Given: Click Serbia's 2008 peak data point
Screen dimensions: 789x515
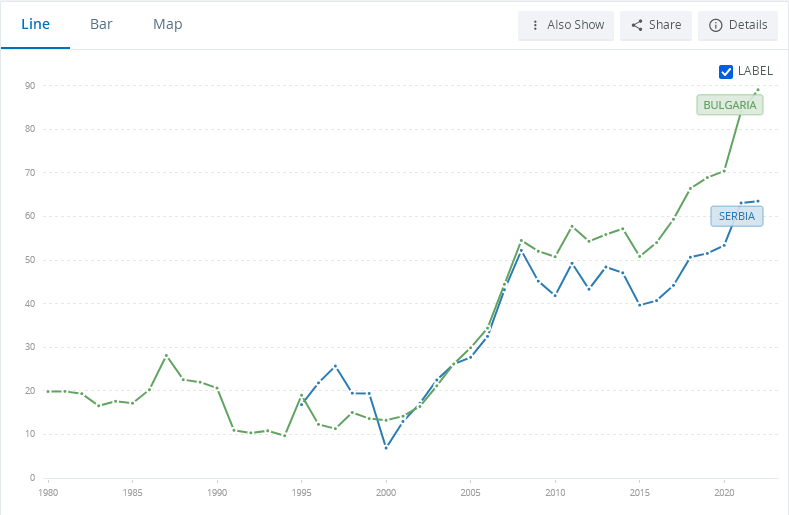Looking at the screenshot, I should [522, 250].
